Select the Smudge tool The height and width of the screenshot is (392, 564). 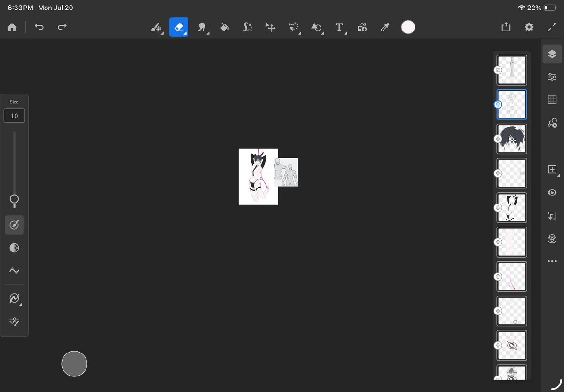pyautogui.click(x=202, y=27)
